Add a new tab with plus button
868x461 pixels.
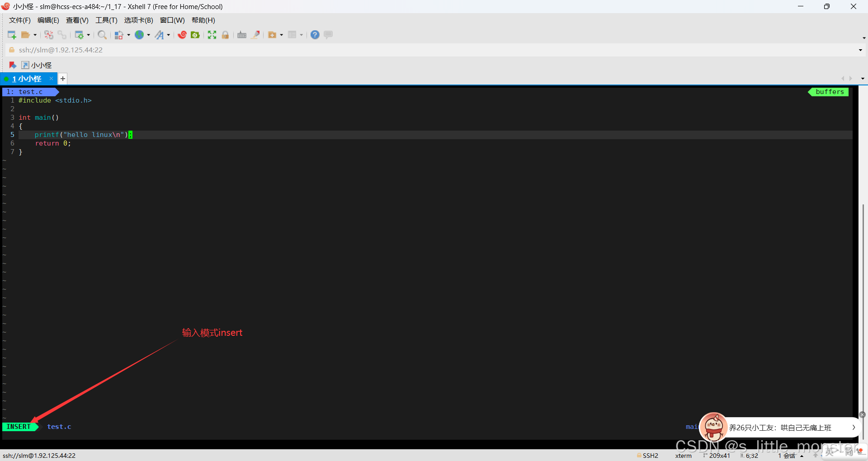click(x=63, y=79)
